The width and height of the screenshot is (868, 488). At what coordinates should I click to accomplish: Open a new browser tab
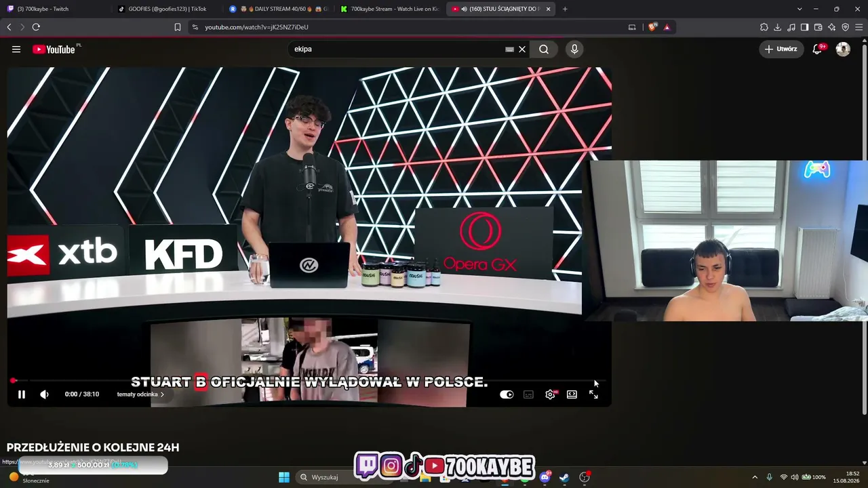click(x=565, y=9)
